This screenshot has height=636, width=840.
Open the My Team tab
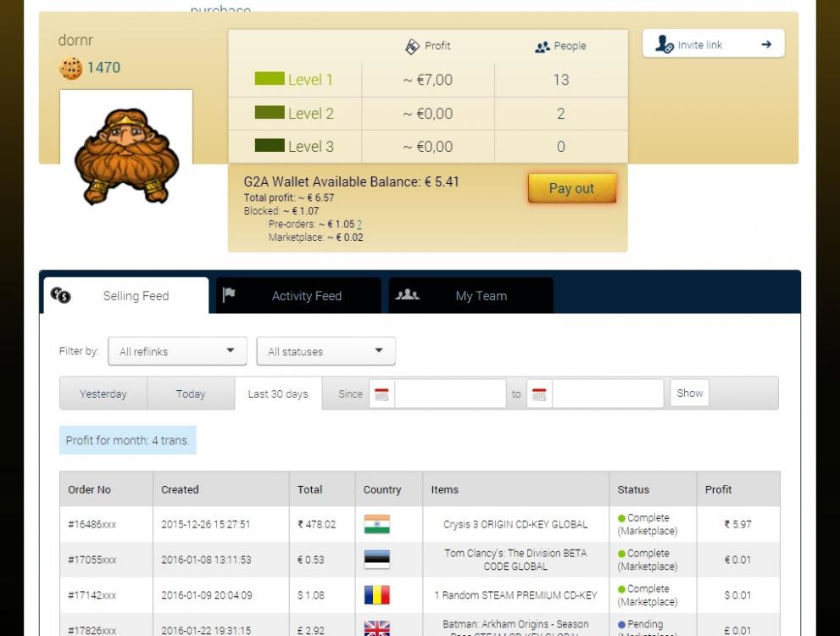470,296
